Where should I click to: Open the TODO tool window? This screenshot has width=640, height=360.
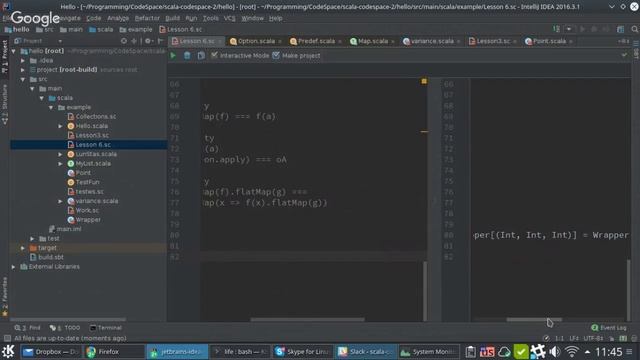point(65,328)
